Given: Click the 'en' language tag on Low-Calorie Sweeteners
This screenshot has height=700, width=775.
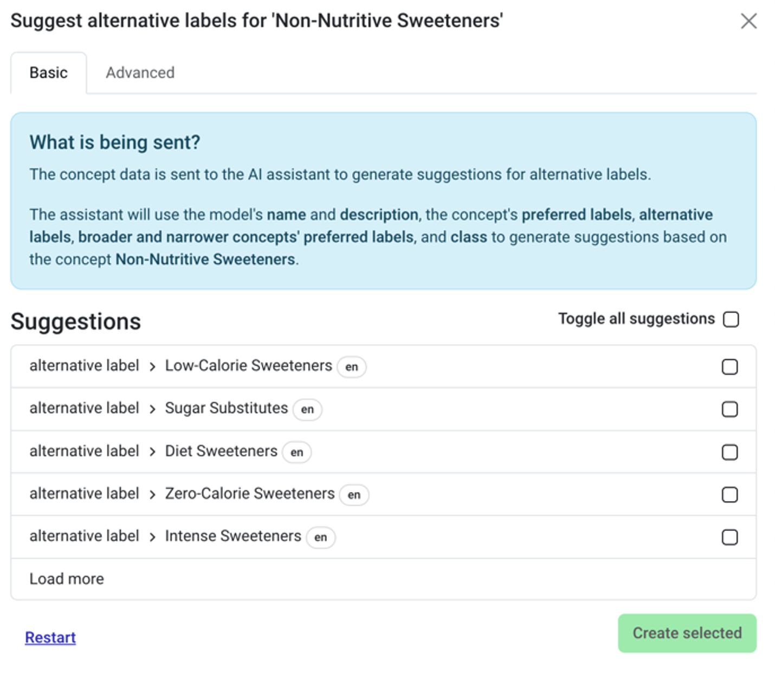Looking at the screenshot, I should [x=352, y=367].
